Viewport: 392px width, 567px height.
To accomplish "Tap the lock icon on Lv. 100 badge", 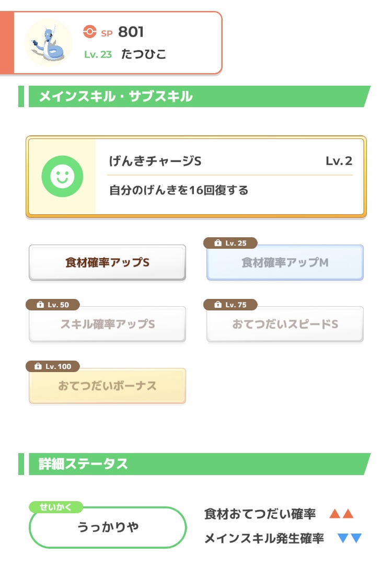I will (x=38, y=367).
